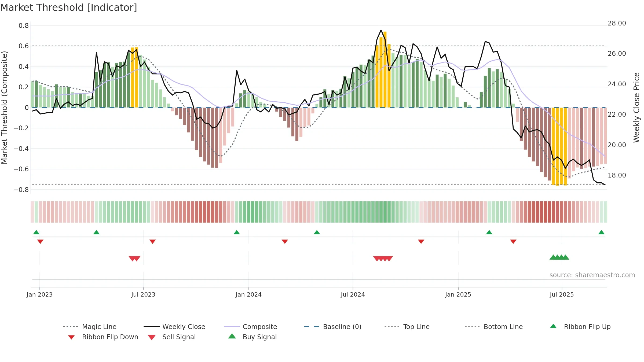Image resolution: width=644 pixels, height=362 pixels.
Task: Click the red triangle icon beside Ribbon Flip Down
Action: pos(71,337)
